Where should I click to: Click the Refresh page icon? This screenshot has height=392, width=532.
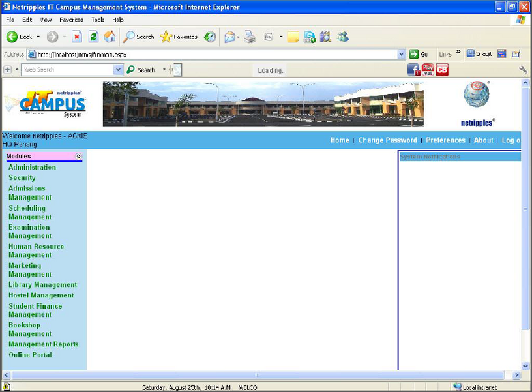point(94,37)
